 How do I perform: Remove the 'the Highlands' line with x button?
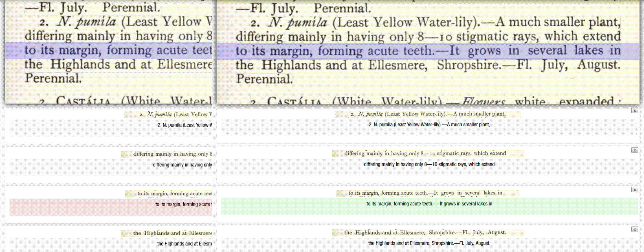[634, 229]
